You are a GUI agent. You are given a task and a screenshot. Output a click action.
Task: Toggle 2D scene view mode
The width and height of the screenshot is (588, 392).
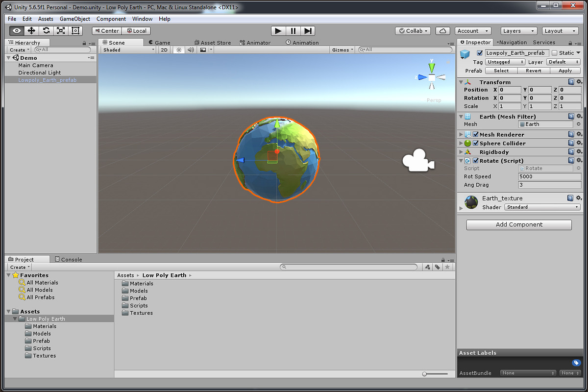click(x=165, y=50)
